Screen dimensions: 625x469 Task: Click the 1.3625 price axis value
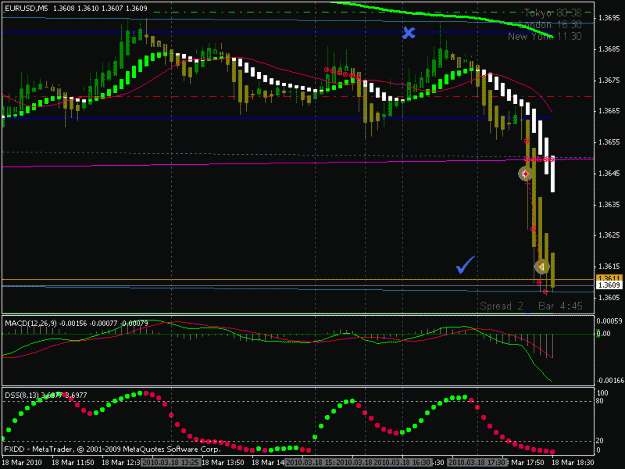point(609,235)
